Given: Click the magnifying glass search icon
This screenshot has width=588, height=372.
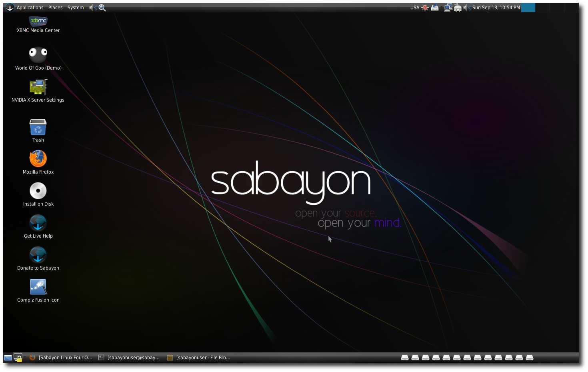Looking at the screenshot, I should coord(102,8).
